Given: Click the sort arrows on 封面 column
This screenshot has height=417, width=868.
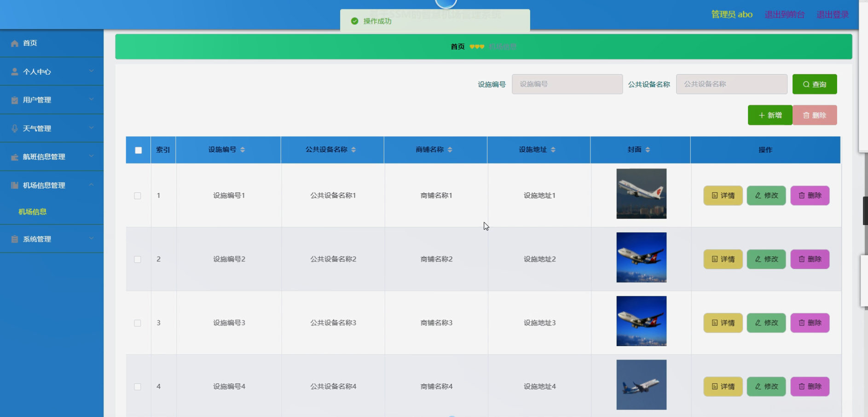Looking at the screenshot, I should 648,150.
